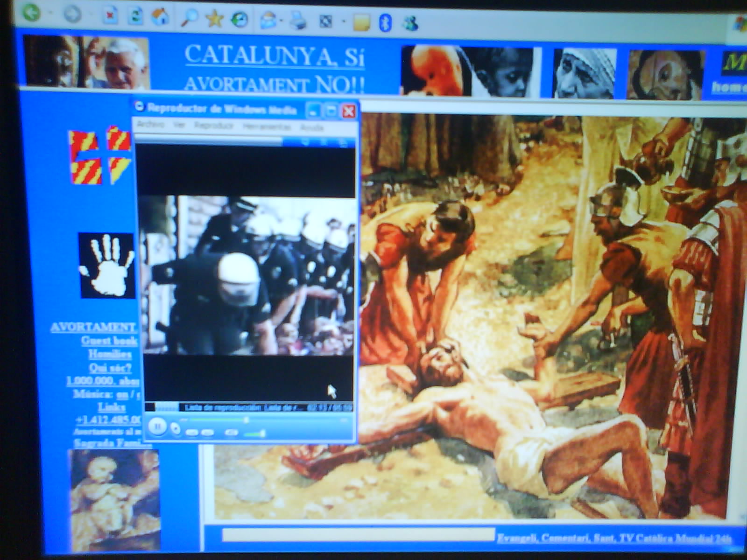
Task: Click the media player seek bar handle
Action: (247, 420)
